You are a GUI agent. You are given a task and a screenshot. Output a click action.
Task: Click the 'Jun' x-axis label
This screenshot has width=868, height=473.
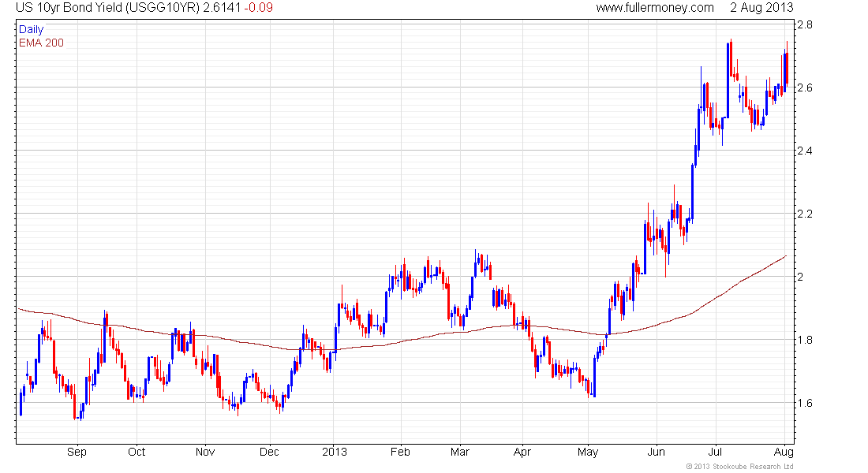(656, 452)
